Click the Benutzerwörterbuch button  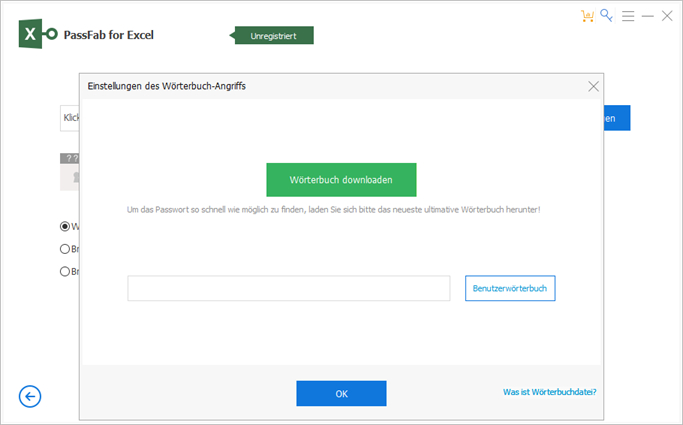coord(510,288)
